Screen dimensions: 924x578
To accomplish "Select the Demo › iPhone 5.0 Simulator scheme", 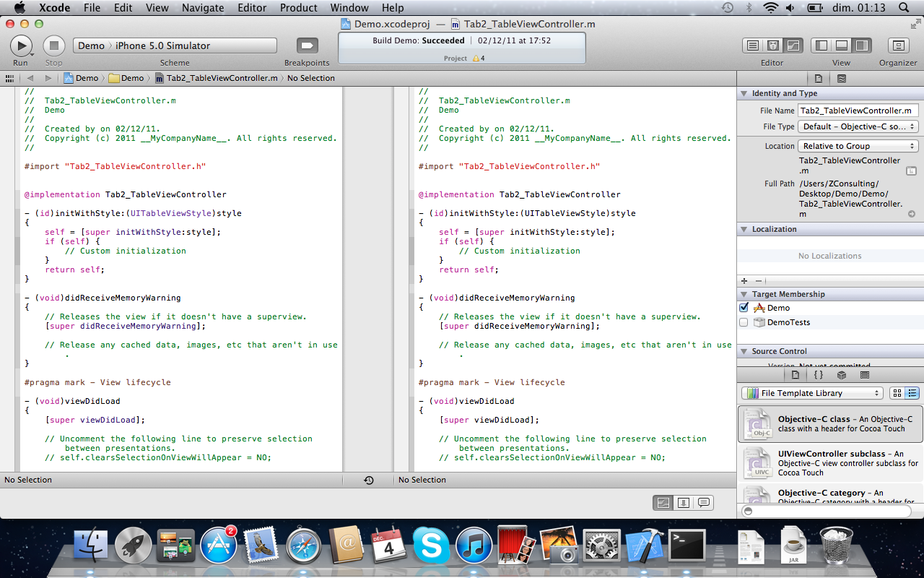I will click(175, 46).
